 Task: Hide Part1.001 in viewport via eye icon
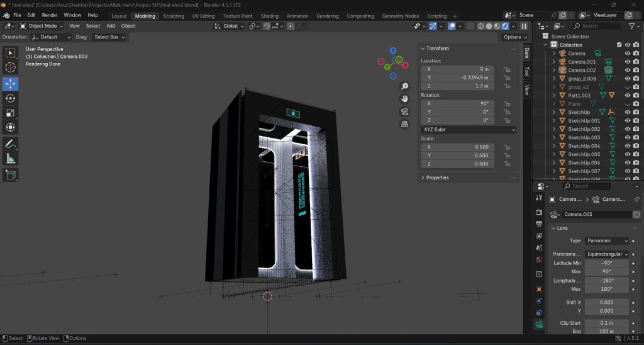pyautogui.click(x=628, y=96)
